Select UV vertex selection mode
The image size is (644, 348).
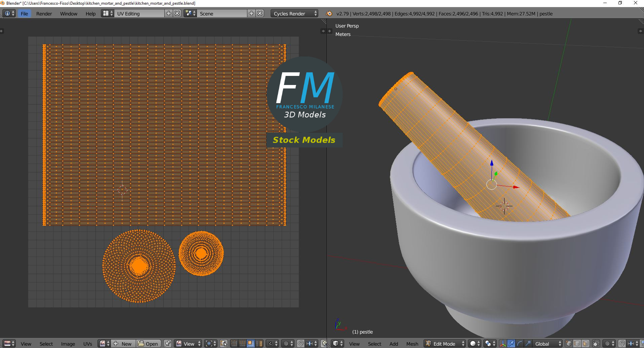234,344
